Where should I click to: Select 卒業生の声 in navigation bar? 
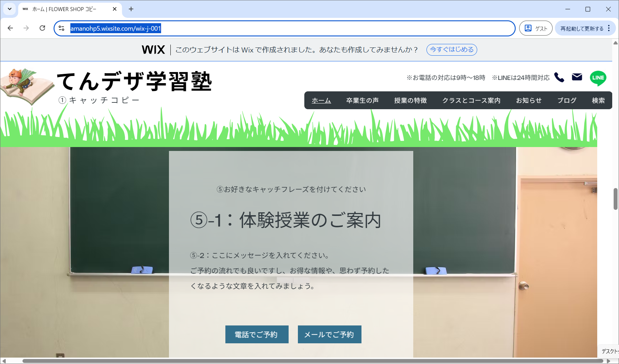(x=362, y=101)
